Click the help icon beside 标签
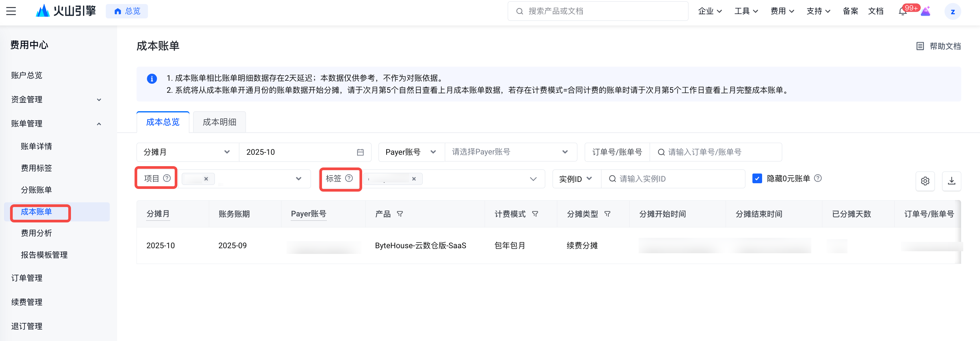This screenshot has width=980, height=341. (x=349, y=178)
